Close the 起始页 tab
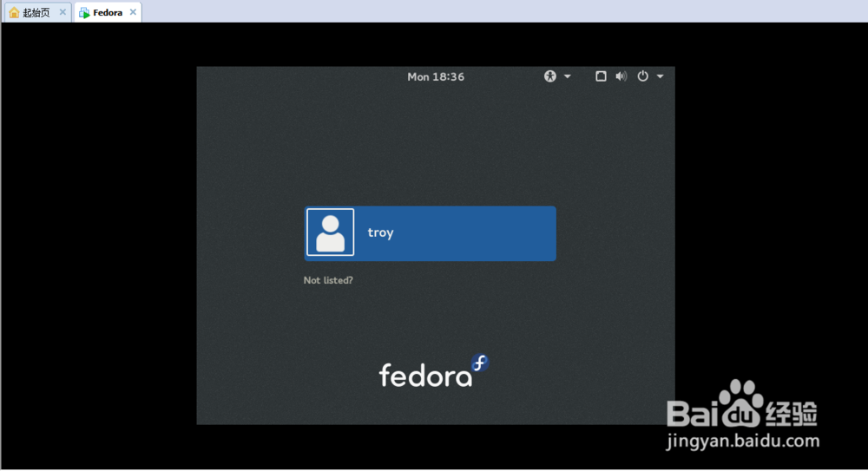868x471 pixels. [62, 11]
